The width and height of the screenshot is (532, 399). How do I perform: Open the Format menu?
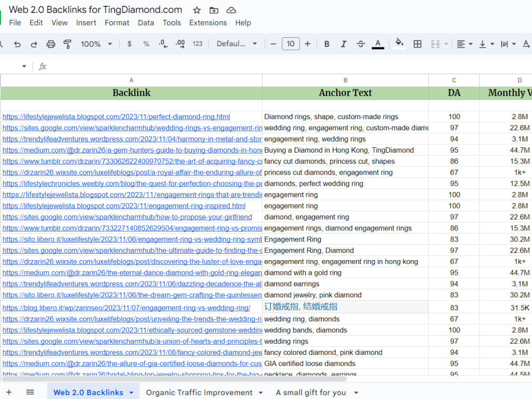pyautogui.click(x=117, y=23)
